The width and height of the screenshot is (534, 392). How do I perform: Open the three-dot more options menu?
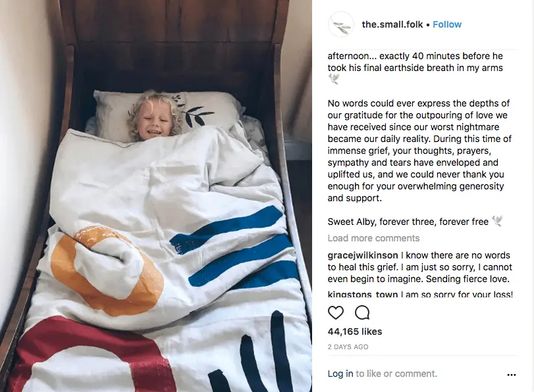click(511, 375)
